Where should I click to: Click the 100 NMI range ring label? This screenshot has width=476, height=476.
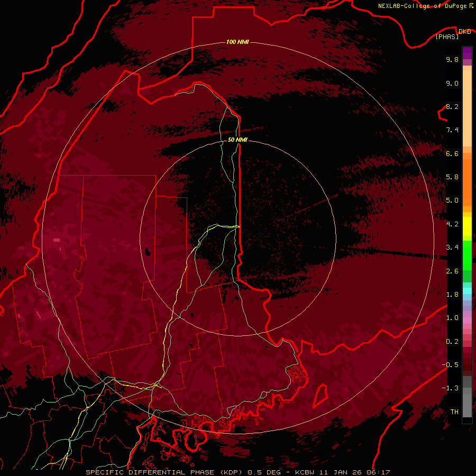click(237, 42)
